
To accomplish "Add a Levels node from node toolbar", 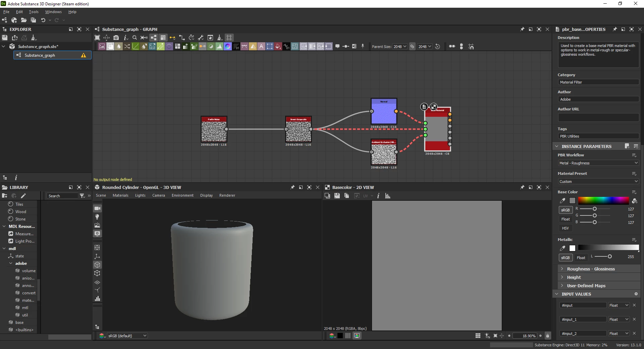I will pyautogui.click(x=219, y=46).
